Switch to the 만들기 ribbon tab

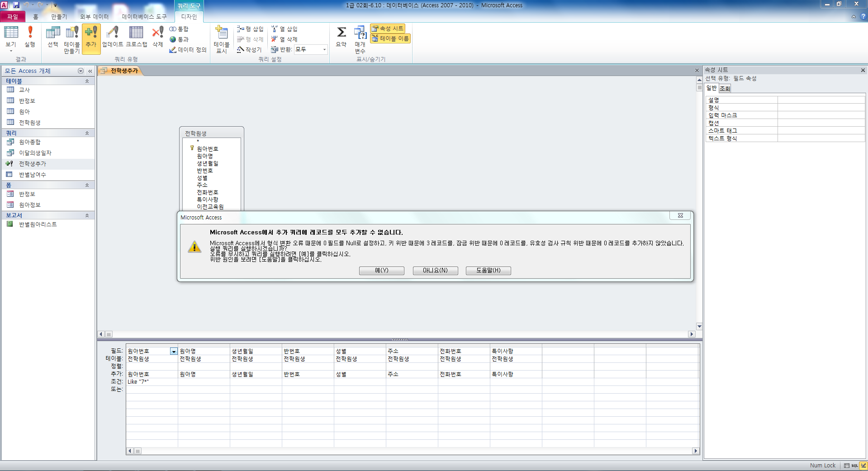pyautogui.click(x=59, y=17)
